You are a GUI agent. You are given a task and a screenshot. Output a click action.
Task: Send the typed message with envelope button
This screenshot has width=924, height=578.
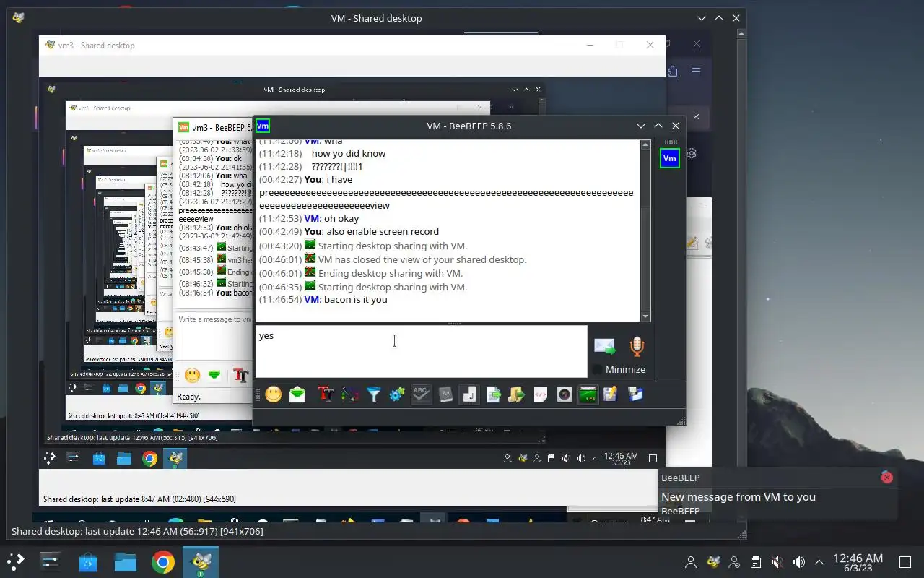pyautogui.click(x=605, y=347)
